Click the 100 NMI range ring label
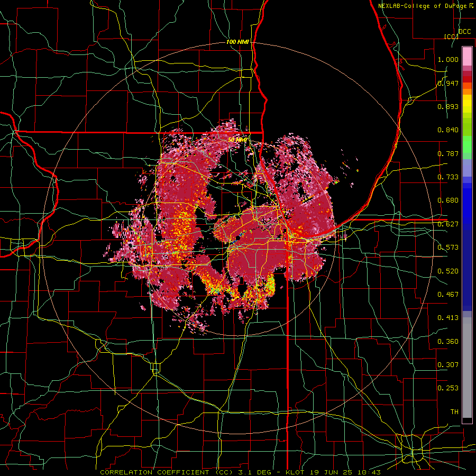 [237, 42]
